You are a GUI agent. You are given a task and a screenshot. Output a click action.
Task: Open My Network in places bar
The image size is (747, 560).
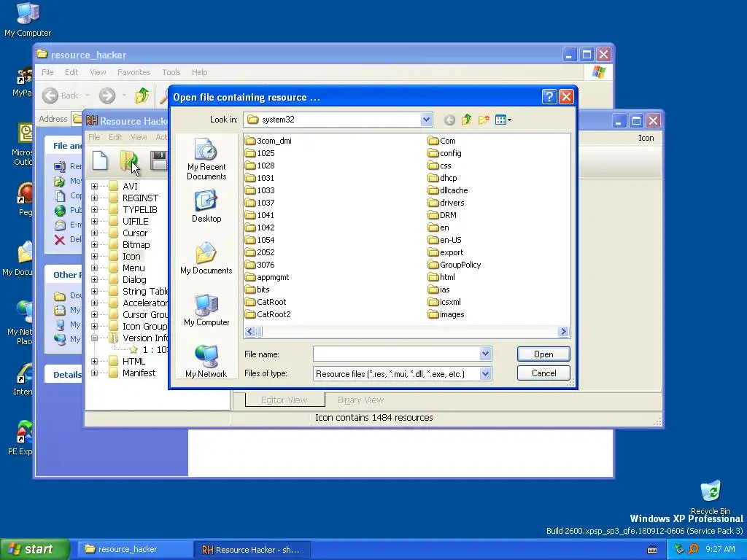tap(206, 362)
